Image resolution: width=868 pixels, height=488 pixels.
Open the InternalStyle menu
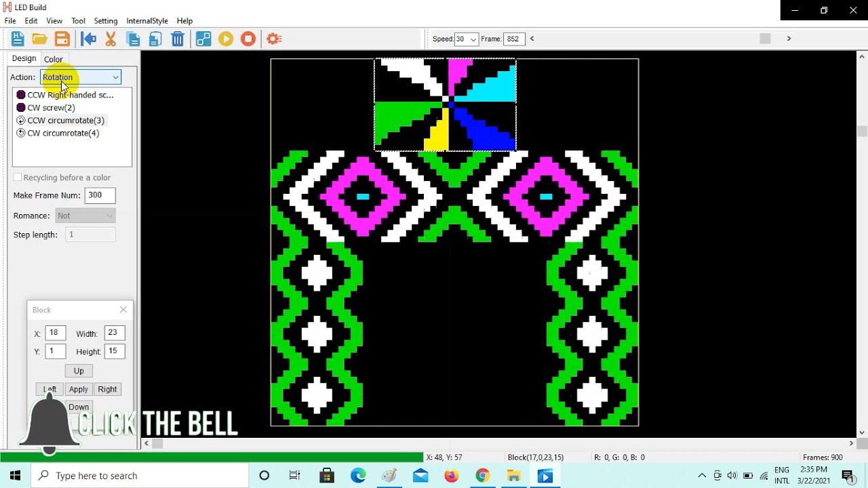147,21
